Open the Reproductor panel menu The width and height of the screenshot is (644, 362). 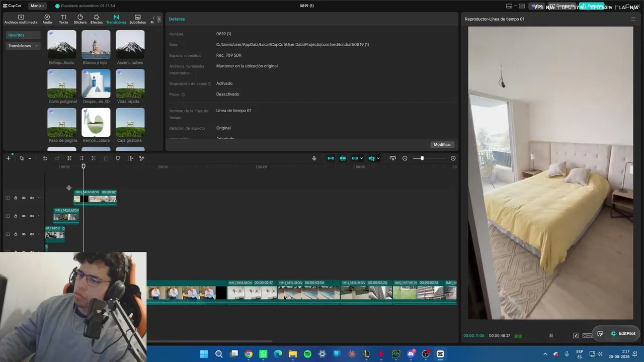(x=633, y=19)
